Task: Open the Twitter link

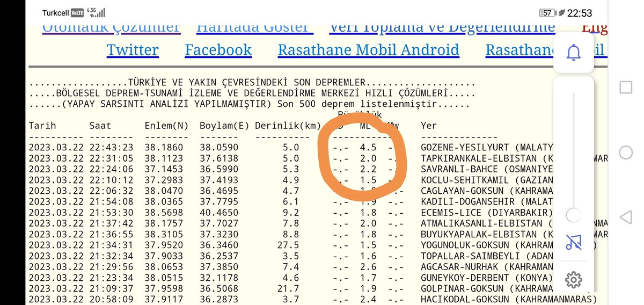Action: tap(133, 50)
